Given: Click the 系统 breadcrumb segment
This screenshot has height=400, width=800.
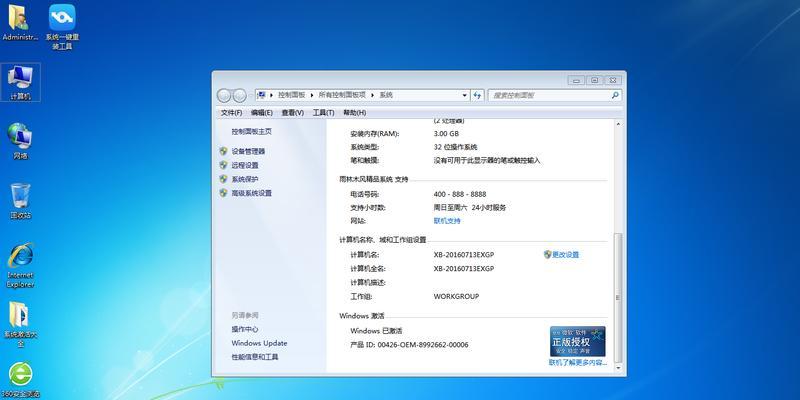Looking at the screenshot, I should click(386, 95).
